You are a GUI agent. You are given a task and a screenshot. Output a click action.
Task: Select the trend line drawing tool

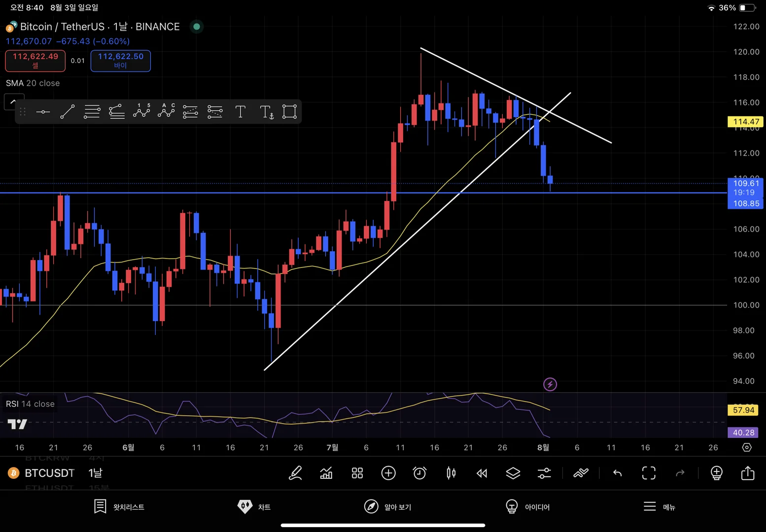(68, 112)
